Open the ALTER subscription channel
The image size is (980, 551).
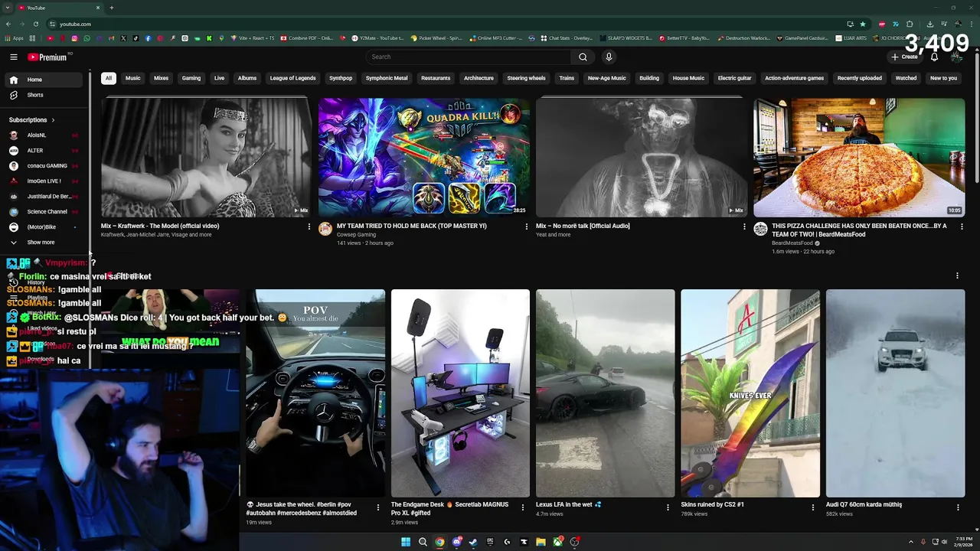tap(43, 151)
